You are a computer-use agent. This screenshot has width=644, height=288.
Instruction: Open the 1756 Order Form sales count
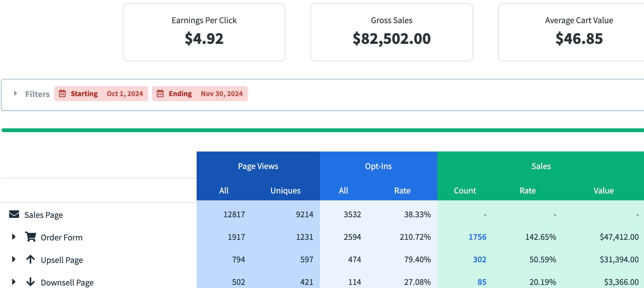(477, 237)
